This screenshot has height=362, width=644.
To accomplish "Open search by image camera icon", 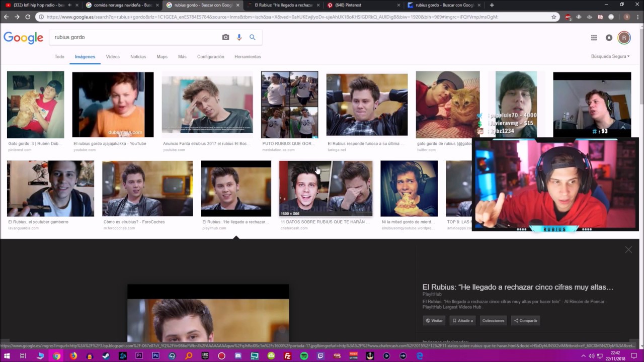I will click(x=225, y=37).
